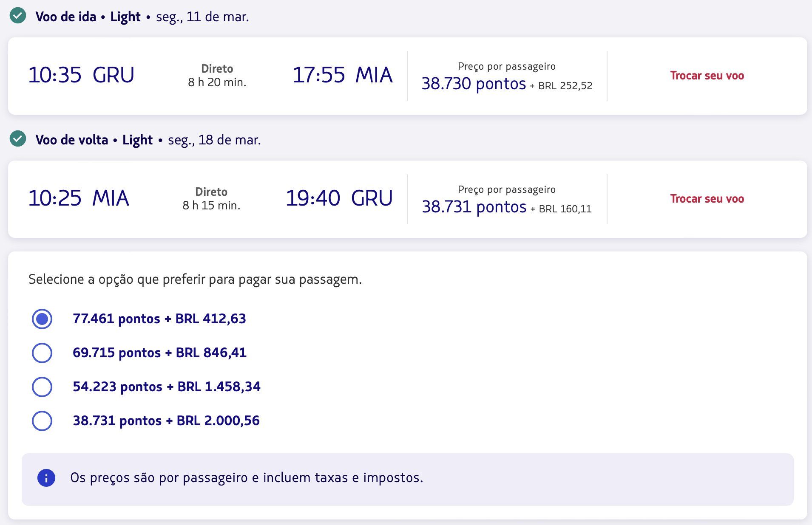Click the blue info icon in the notice

pos(46,478)
